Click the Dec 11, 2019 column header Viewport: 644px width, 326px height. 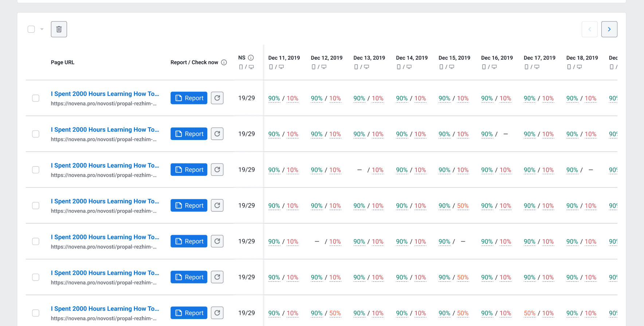coord(284,58)
